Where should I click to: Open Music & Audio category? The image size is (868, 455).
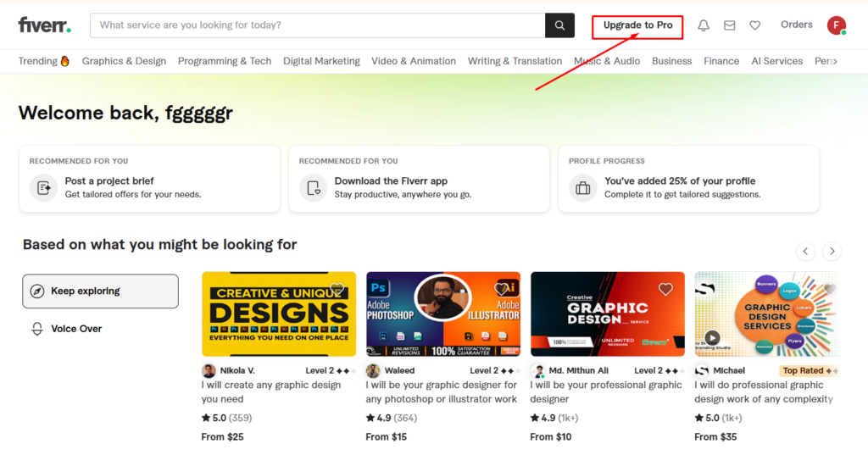tap(607, 61)
